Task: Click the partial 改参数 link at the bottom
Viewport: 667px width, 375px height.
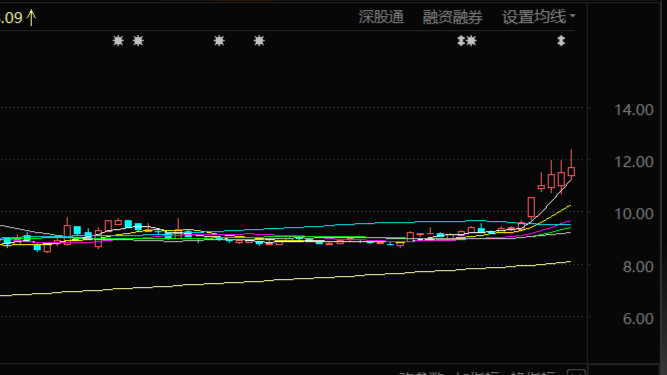Action: pos(421,373)
